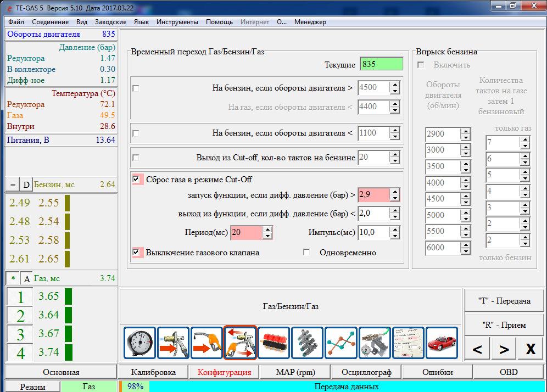This screenshot has width=547, height=392.
Task: Toggle the 'Выключение газового клапана' checkbox
Action: tap(136, 253)
